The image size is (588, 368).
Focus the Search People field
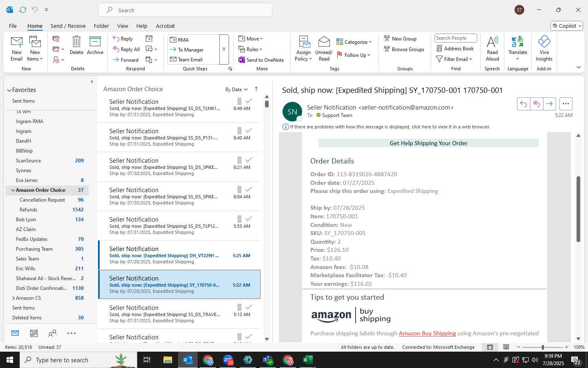click(x=456, y=38)
